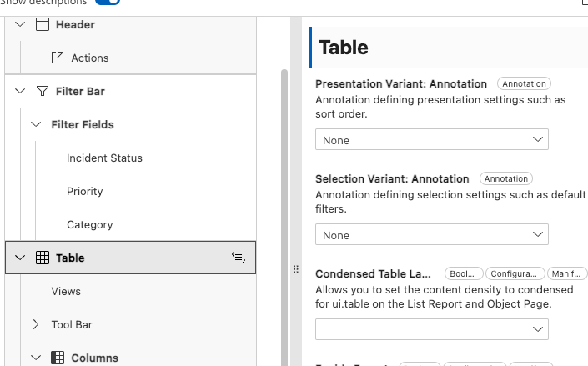
Task: Collapse the Filter Fields node
Action: [36, 125]
